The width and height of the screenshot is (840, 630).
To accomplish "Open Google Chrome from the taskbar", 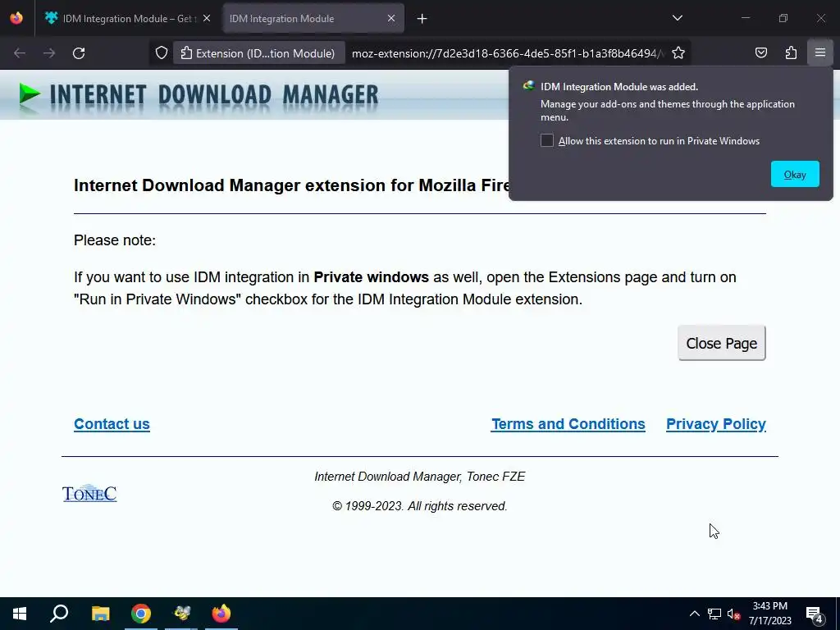I will 141,614.
